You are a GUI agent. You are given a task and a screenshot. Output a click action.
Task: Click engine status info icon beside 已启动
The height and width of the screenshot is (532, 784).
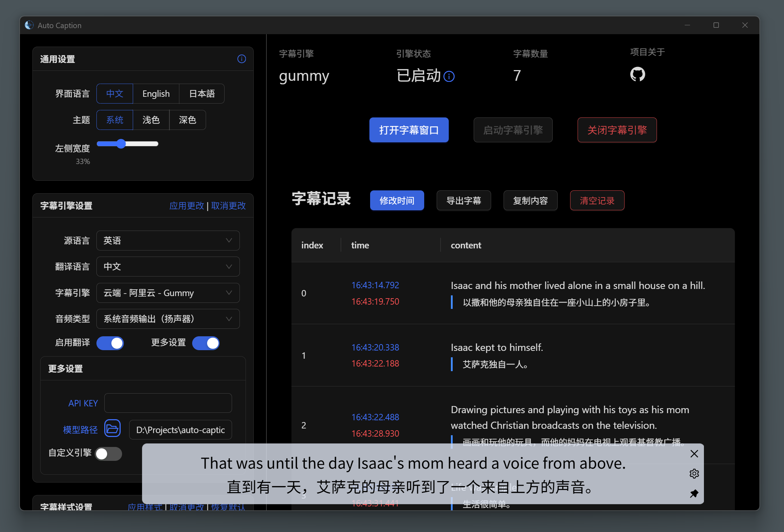tap(449, 77)
